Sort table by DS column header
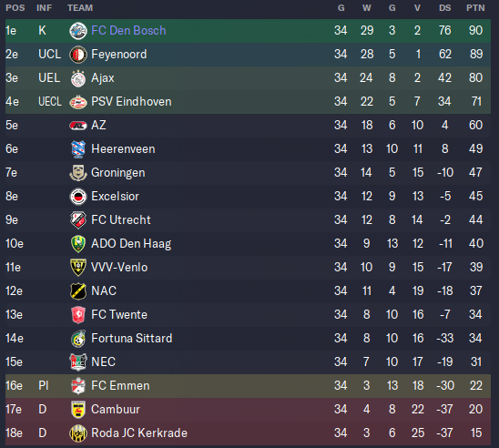The width and height of the screenshot is (499, 448). click(445, 8)
